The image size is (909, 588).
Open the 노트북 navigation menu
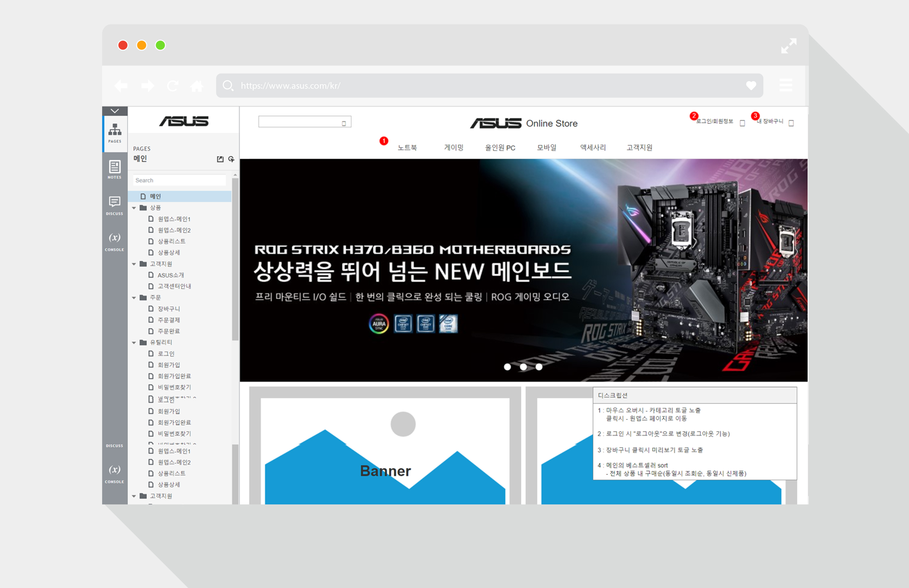[407, 148]
